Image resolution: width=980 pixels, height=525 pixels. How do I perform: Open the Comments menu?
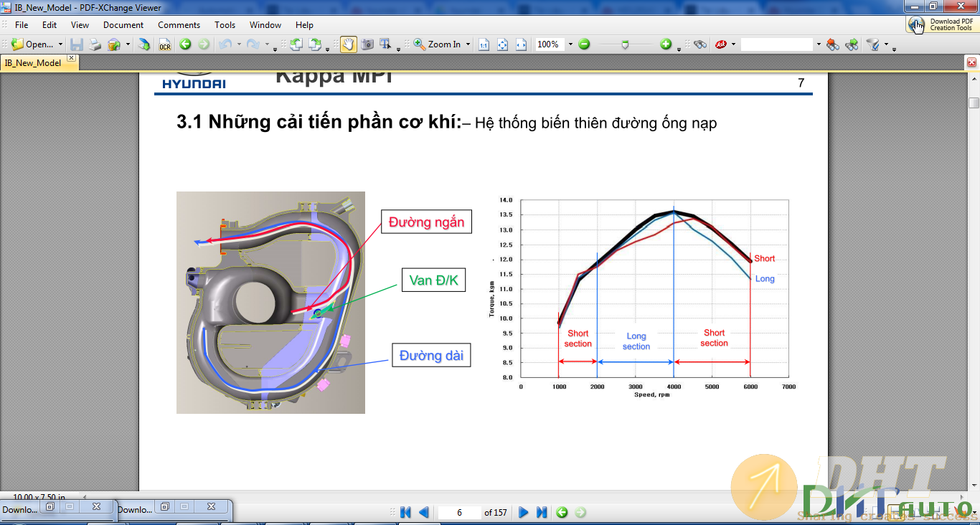[179, 24]
